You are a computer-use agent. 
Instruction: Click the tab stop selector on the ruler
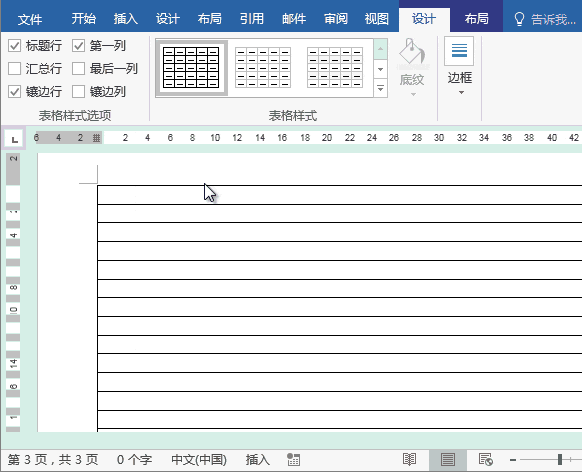point(14,139)
